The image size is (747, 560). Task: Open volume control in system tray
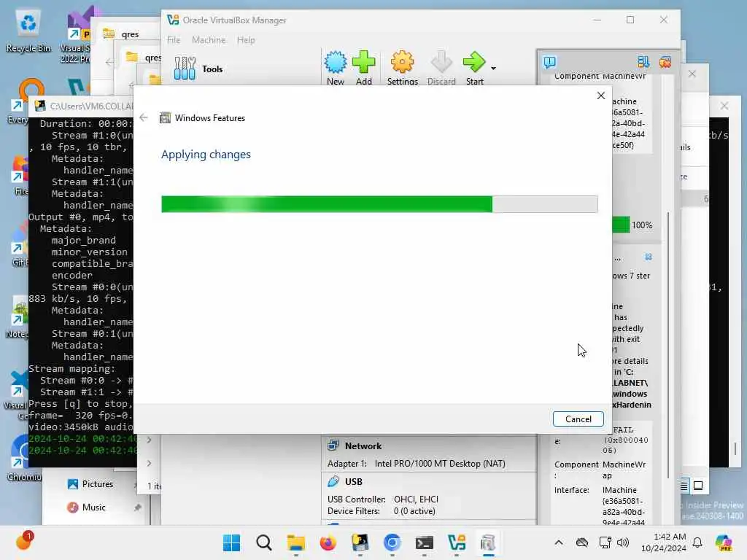pos(623,542)
